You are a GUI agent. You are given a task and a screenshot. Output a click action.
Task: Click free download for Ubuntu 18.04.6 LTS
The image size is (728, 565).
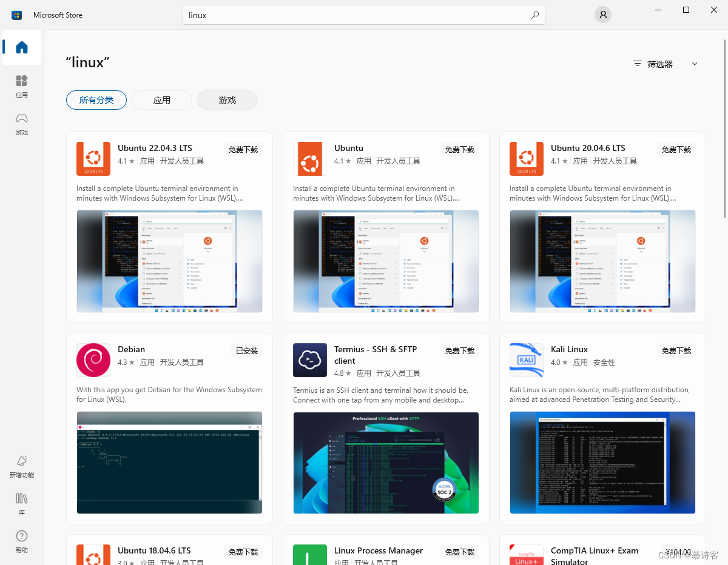(243, 552)
